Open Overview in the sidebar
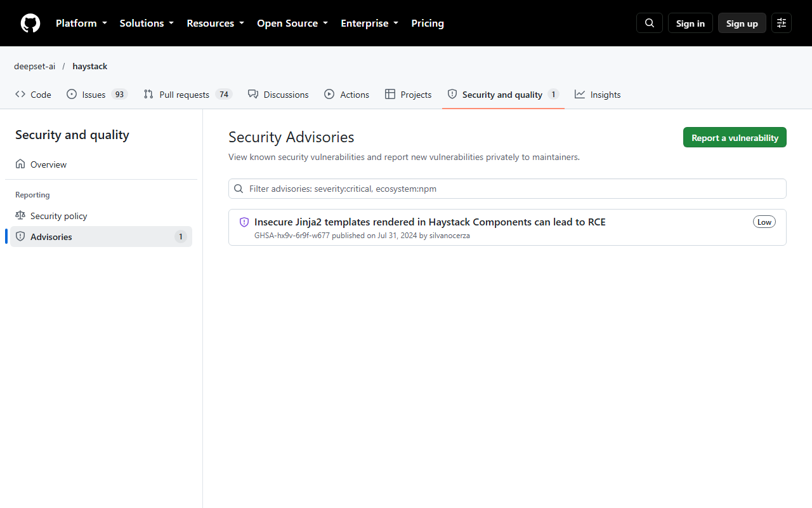This screenshot has height=508, width=812. [101, 164]
